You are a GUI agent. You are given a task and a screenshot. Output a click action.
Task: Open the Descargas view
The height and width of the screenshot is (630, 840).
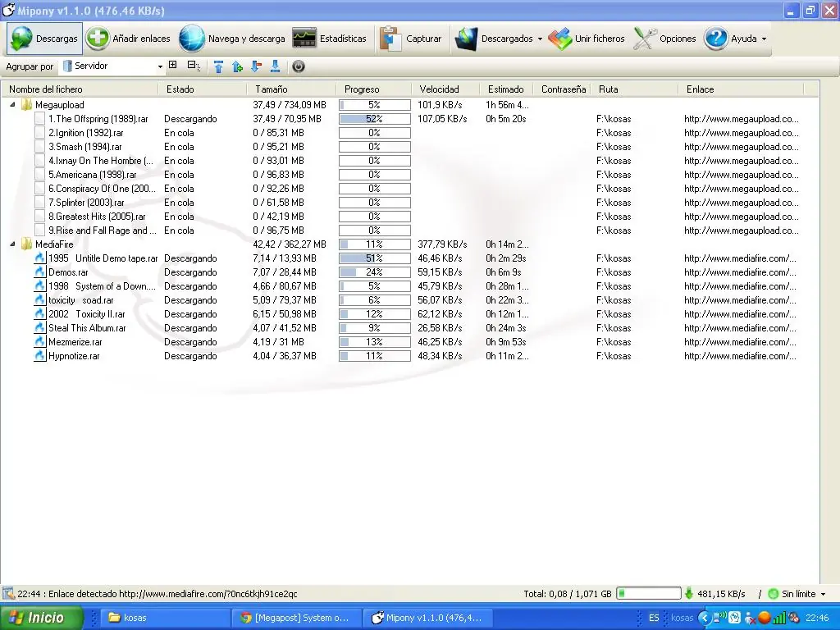pos(44,39)
